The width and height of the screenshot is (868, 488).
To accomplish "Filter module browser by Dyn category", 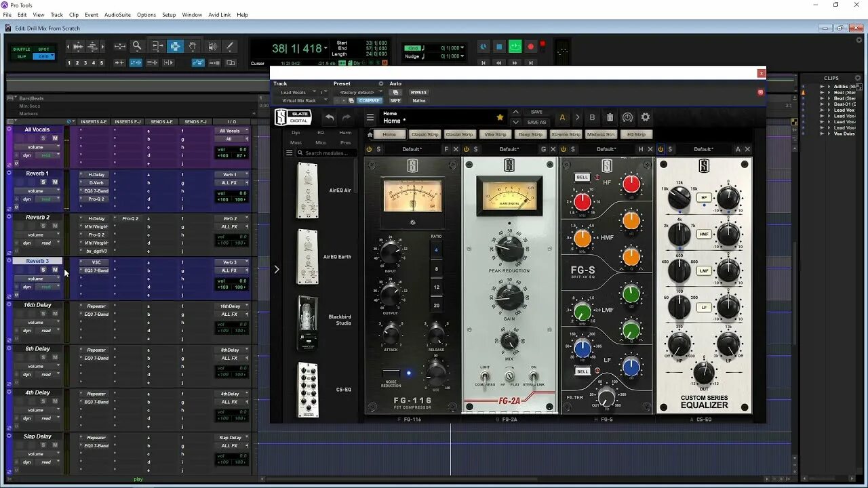I will pos(296,133).
